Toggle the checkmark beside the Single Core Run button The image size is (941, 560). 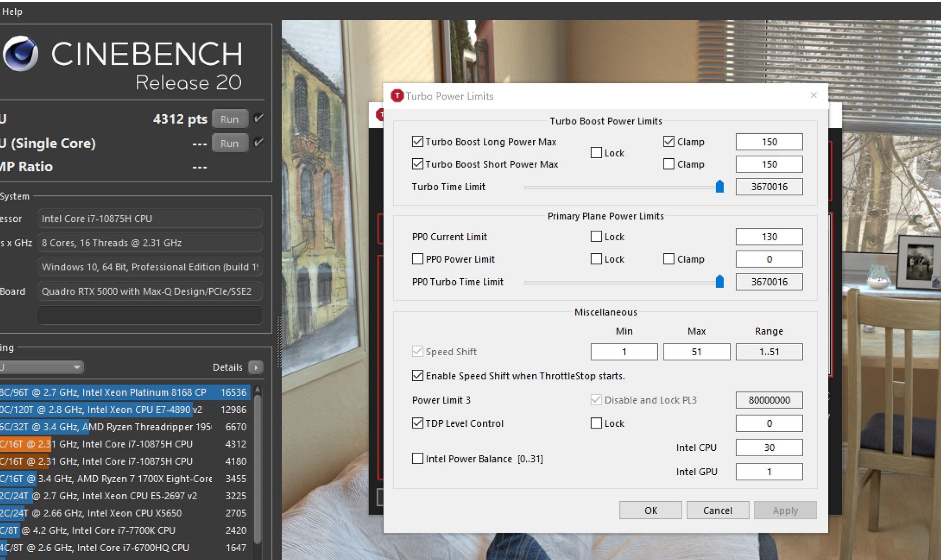(x=258, y=143)
